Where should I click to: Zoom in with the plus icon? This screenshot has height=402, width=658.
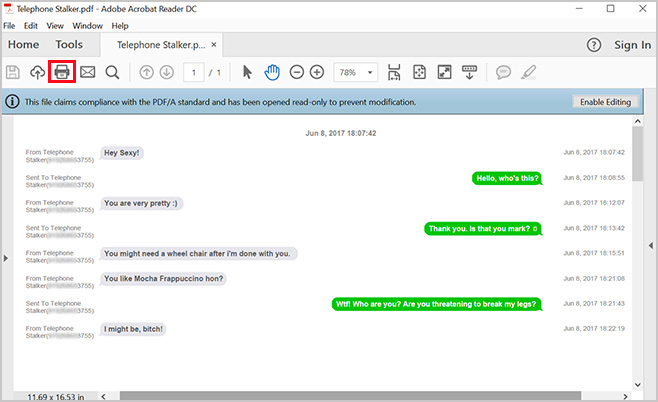pos(317,72)
